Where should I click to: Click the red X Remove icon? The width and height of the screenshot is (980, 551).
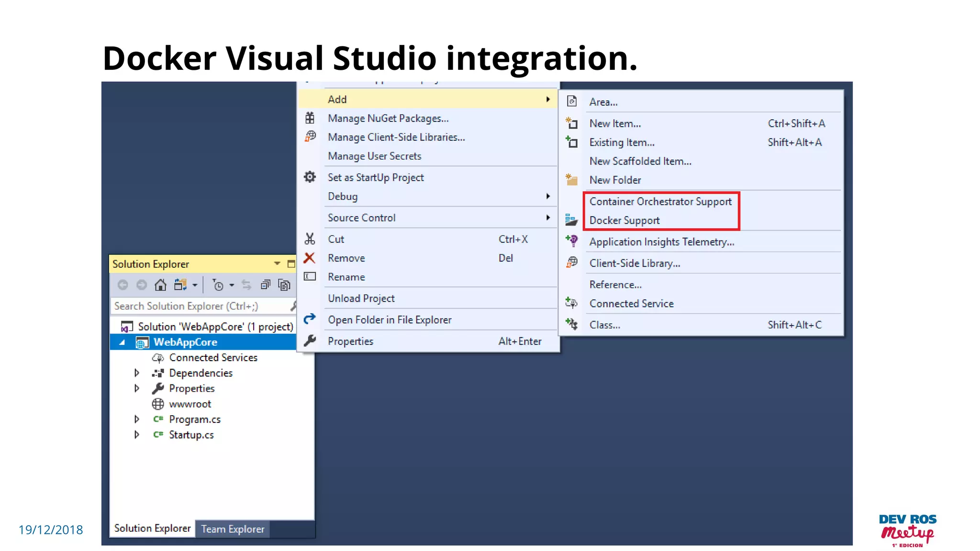310,258
